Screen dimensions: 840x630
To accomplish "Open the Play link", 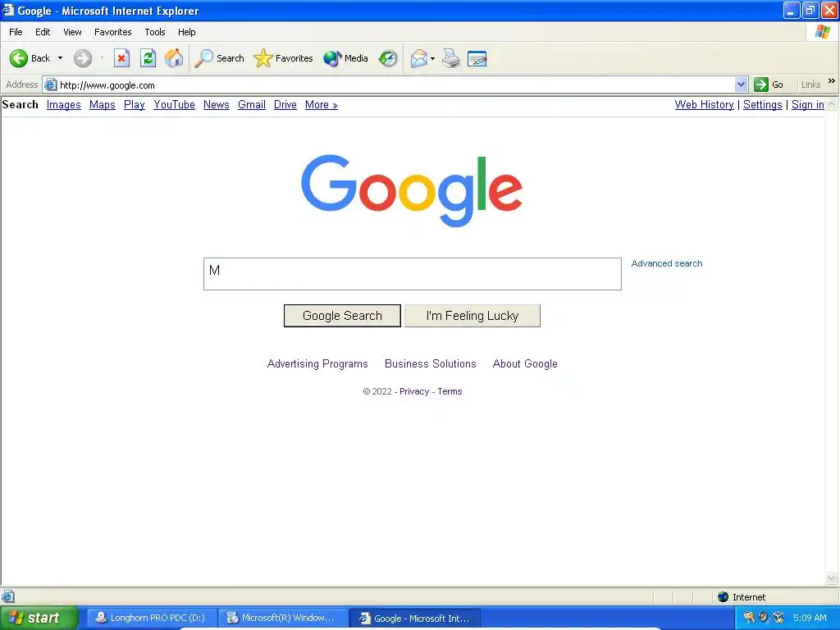I will click(x=135, y=104).
